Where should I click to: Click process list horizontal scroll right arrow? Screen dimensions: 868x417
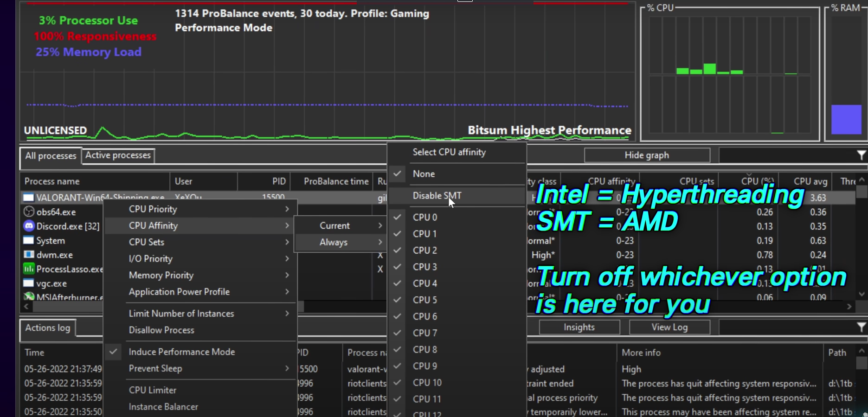click(849, 307)
